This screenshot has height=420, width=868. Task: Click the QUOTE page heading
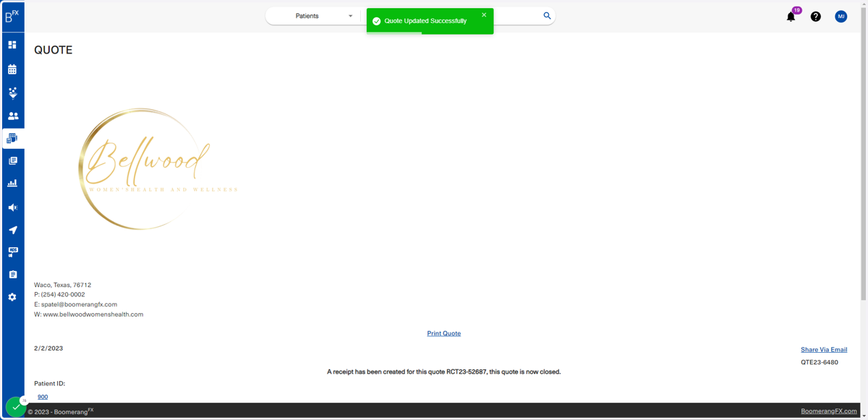point(54,50)
